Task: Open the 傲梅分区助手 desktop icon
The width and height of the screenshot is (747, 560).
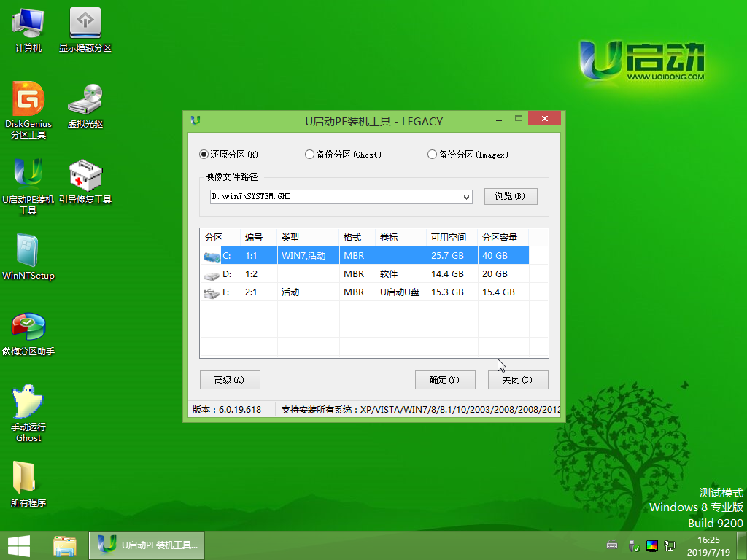Action: tap(28, 333)
